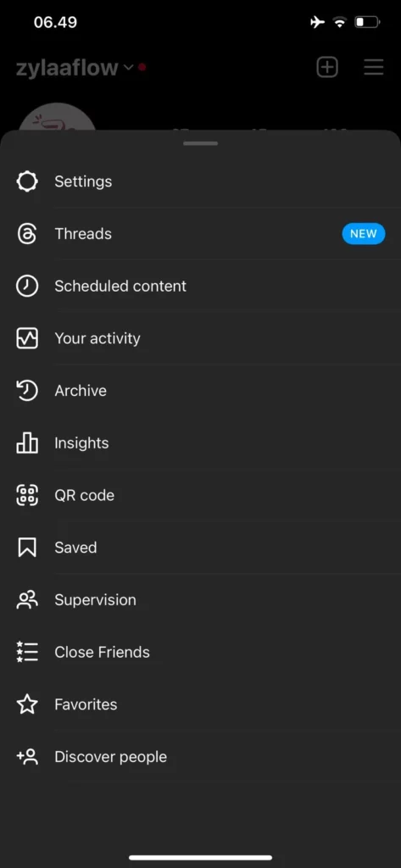Viewport: 401px width, 868px height.
Task: Tap the dimmed profile picture thumbnail
Action: pos(58,118)
